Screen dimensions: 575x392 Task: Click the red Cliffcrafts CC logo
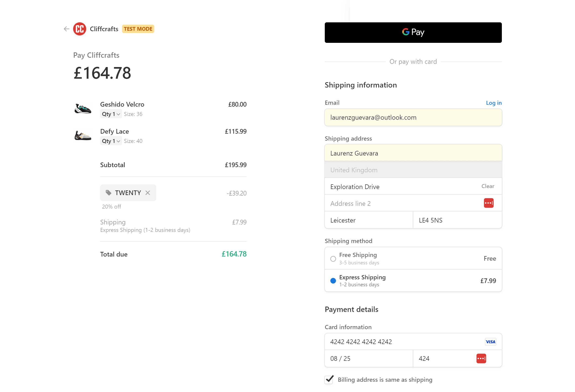pos(79,29)
